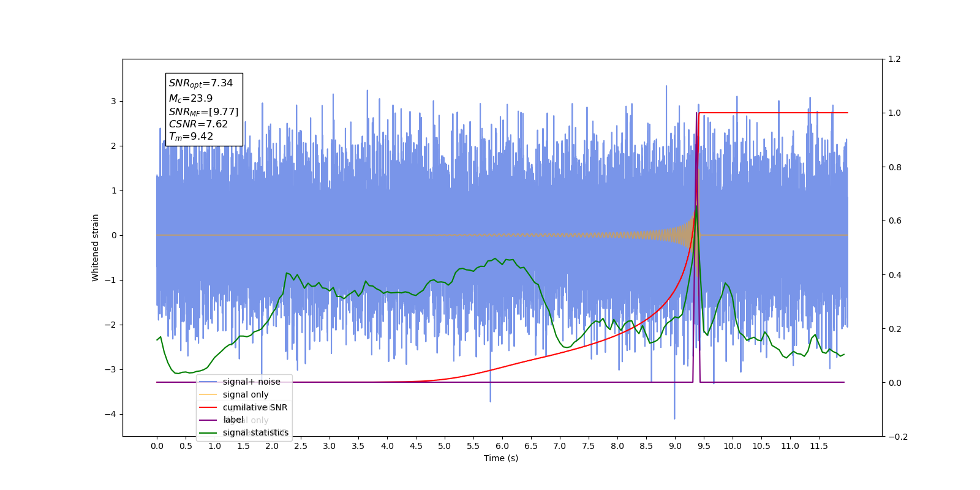The image size is (980, 490).
Task: Click the purple label spike peak near 9.4 s
Action: pyautogui.click(x=696, y=113)
